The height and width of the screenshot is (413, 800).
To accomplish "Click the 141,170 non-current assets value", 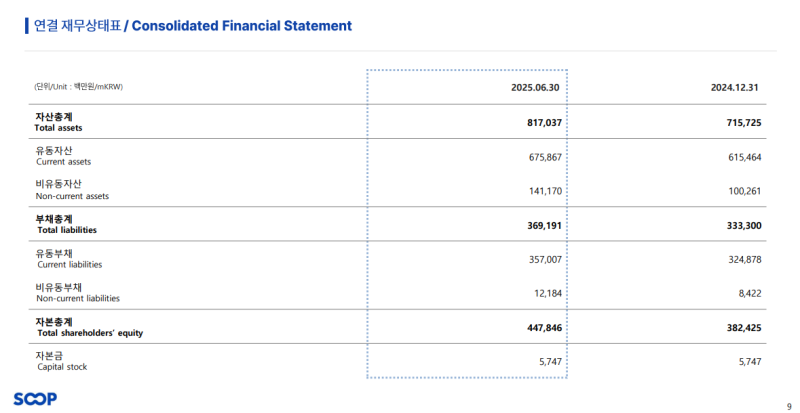I will (545, 191).
